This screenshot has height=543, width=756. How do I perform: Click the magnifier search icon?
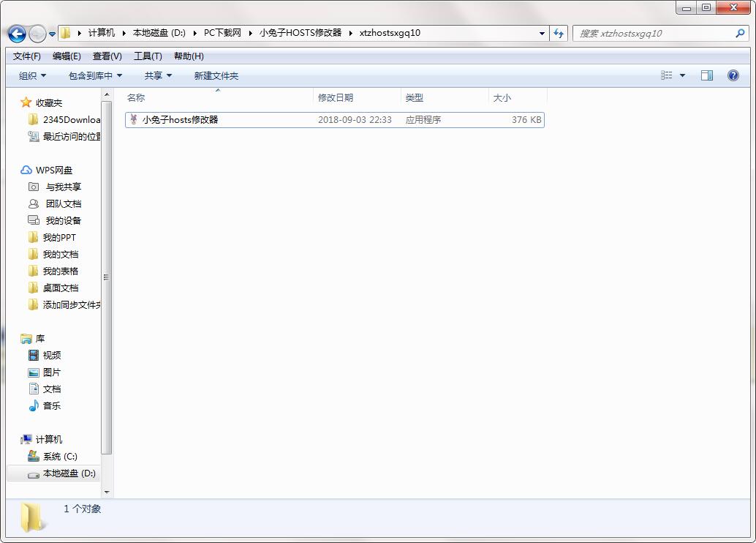[x=740, y=34]
